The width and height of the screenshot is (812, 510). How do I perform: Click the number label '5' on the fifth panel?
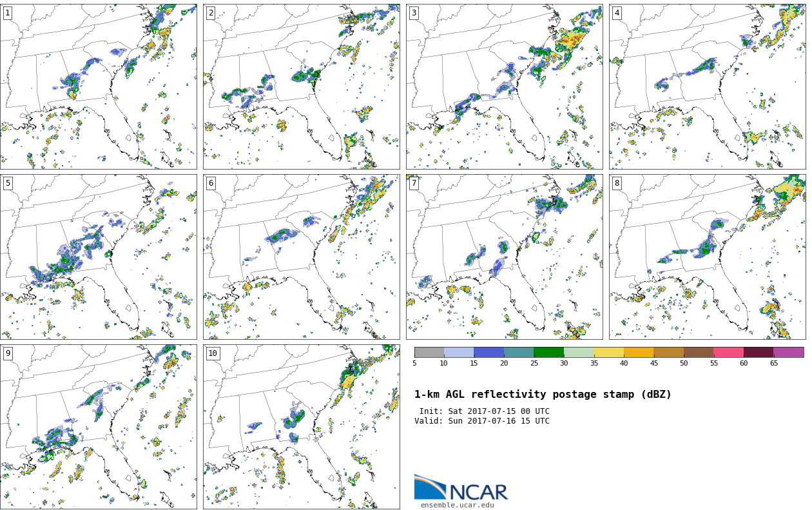pos(8,183)
